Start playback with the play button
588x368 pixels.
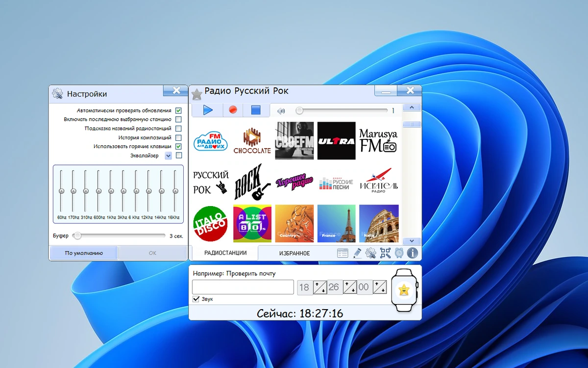pos(207,110)
